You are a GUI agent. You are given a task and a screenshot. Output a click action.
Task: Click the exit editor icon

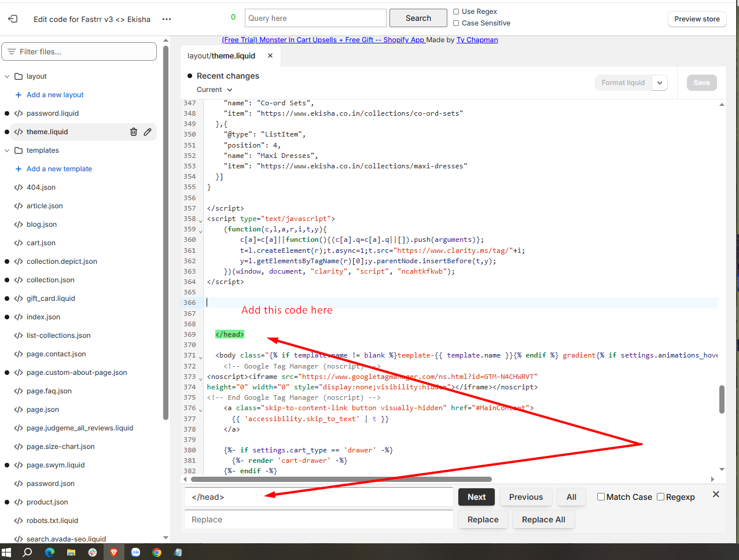click(x=13, y=19)
